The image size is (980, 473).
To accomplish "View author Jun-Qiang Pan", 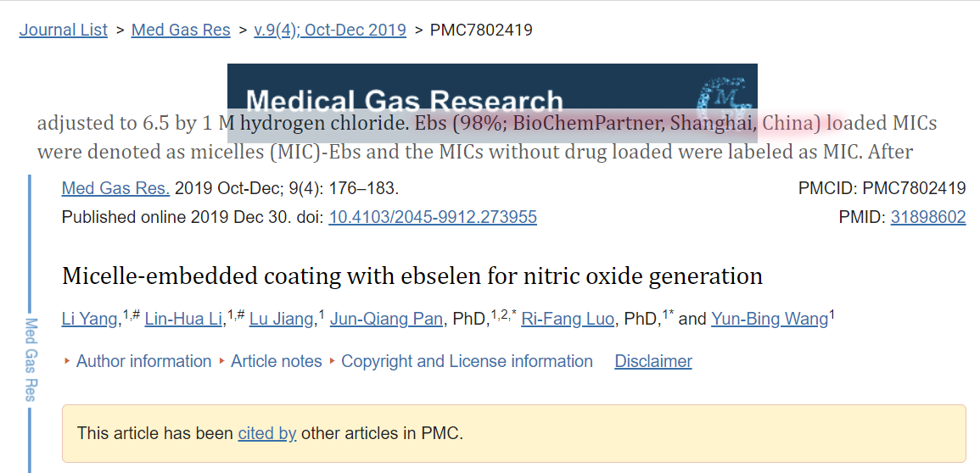I will (x=387, y=320).
